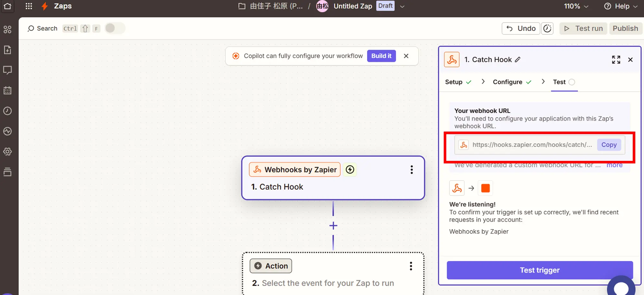Open the Help dropdown menu
The width and height of the screenshot is (644, 295).
tap(620, 6)
